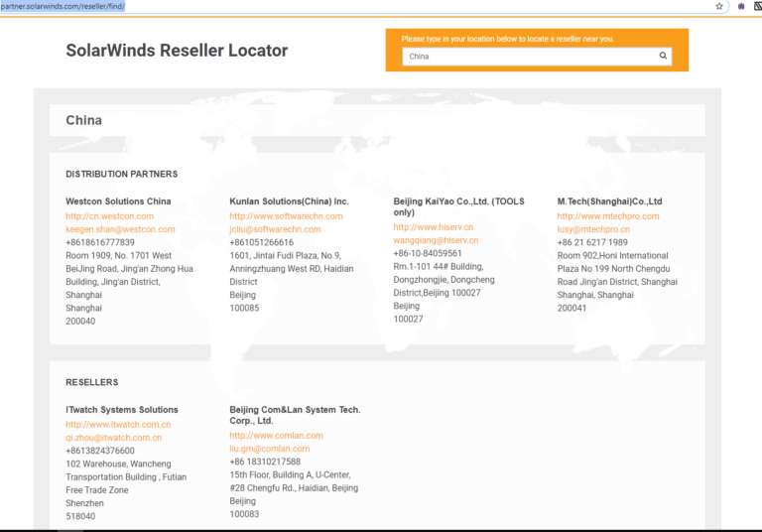Bookmark page with star icon

click(x=719, y=6)
